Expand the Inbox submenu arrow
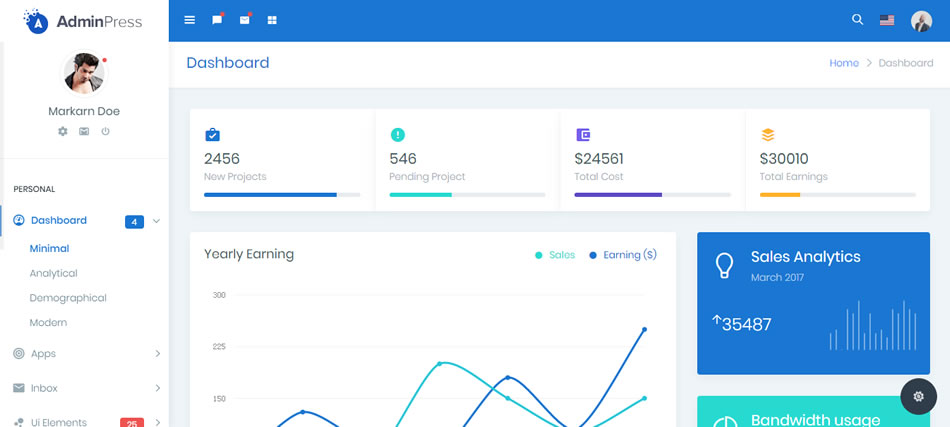This screenshot has height=427, width=950. pos(158,388)
